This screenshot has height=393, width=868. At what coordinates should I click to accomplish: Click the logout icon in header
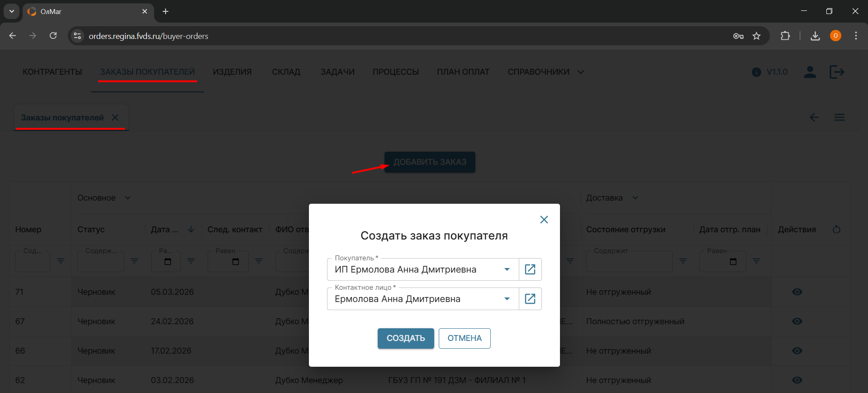coord(836,72)
